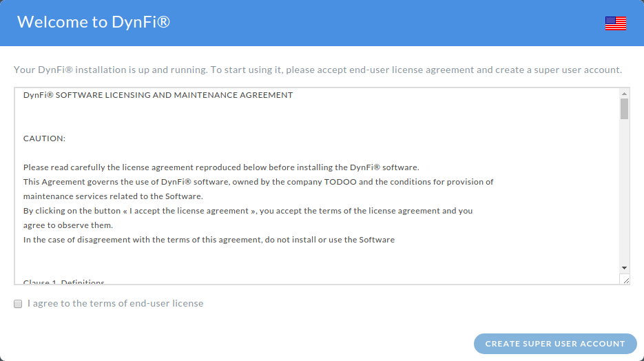Open the US flag language selector

click(615, 23)
